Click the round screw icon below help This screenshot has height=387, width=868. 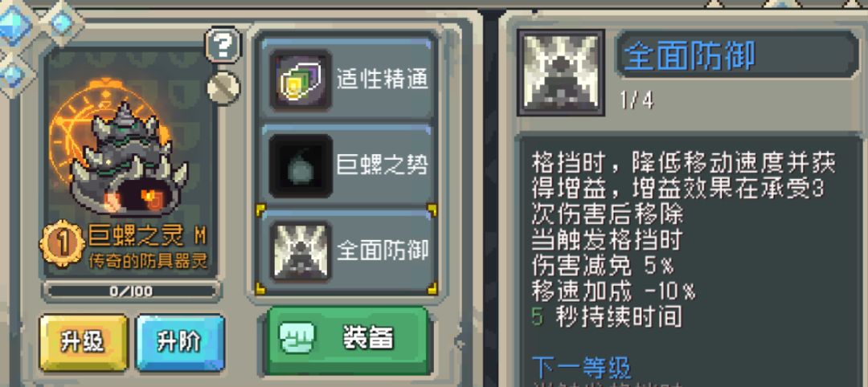click(x=223, y=88)
